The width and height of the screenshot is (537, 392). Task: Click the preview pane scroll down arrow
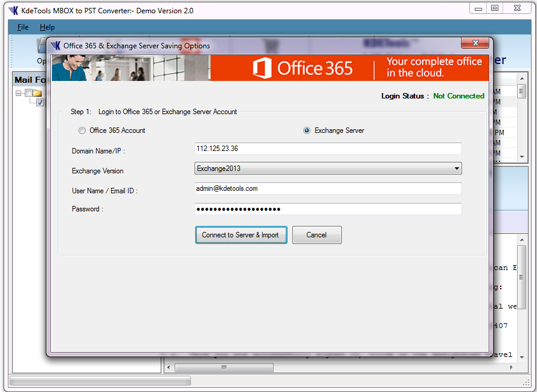[x=521, y=357]
